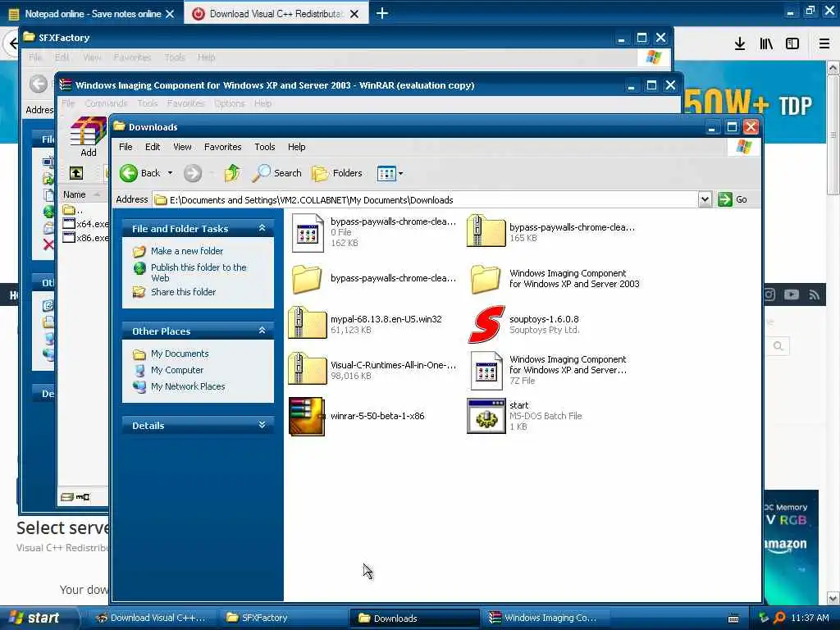This screenshot has height=630, width=840.
Task: Select the bypass-paywalls 0 File icon
Action: click(x=308, y=232)
